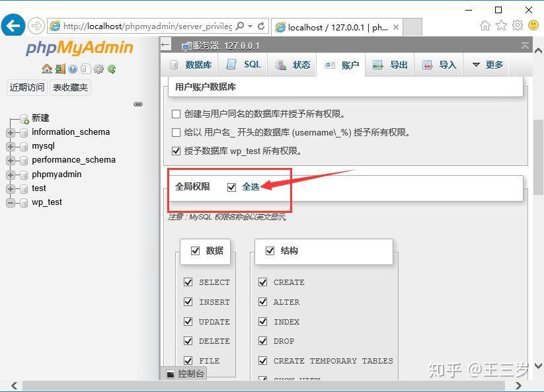Image resolution: width=544 pixels, height=392 pixels.
Task: Expand the test database tree node
Action: click(x=11, y=188)
